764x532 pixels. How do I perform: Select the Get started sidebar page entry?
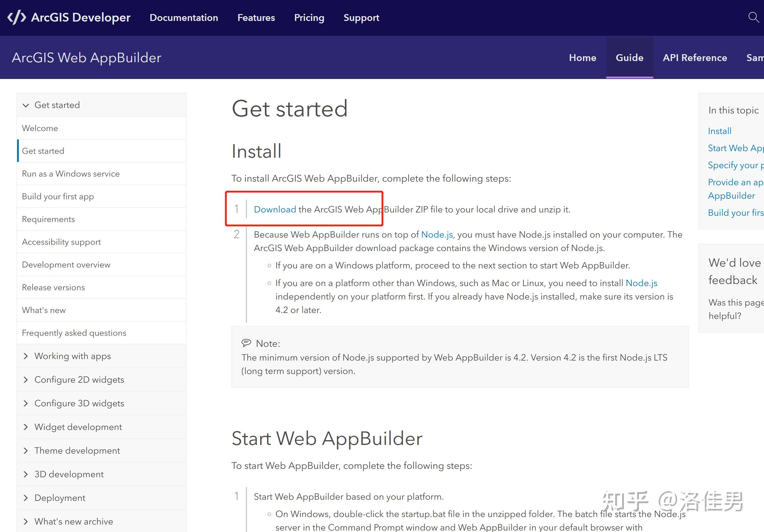click(101, 151)
